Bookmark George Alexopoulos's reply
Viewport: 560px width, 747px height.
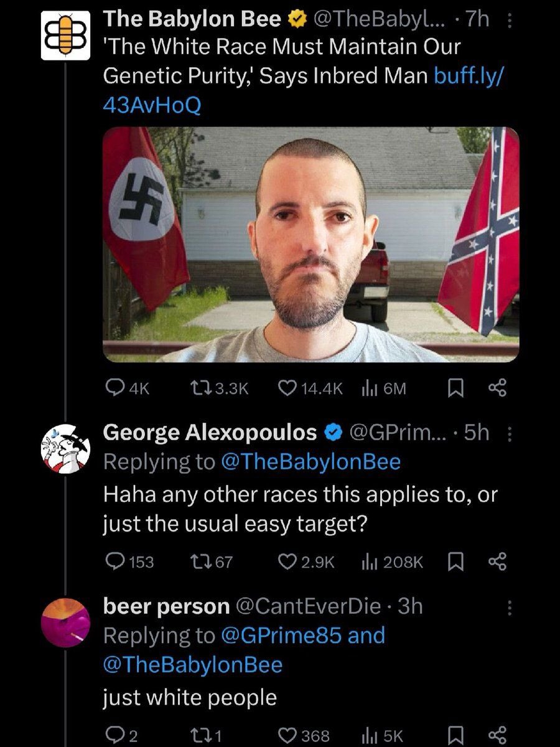[455, 562]
